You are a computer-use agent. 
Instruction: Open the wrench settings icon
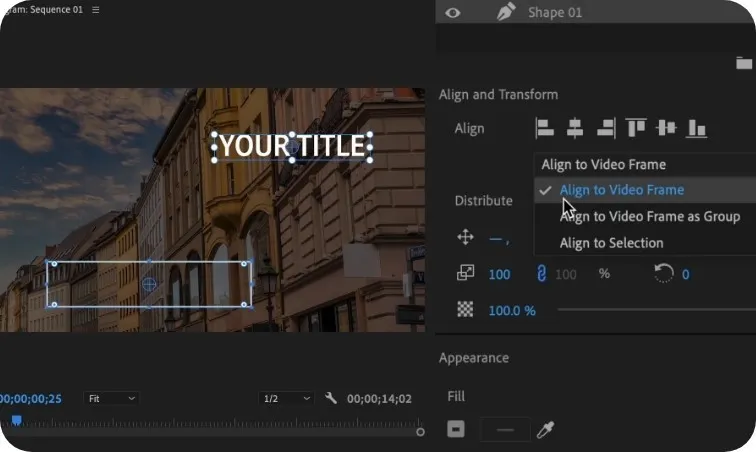click(x=331, y=398)
